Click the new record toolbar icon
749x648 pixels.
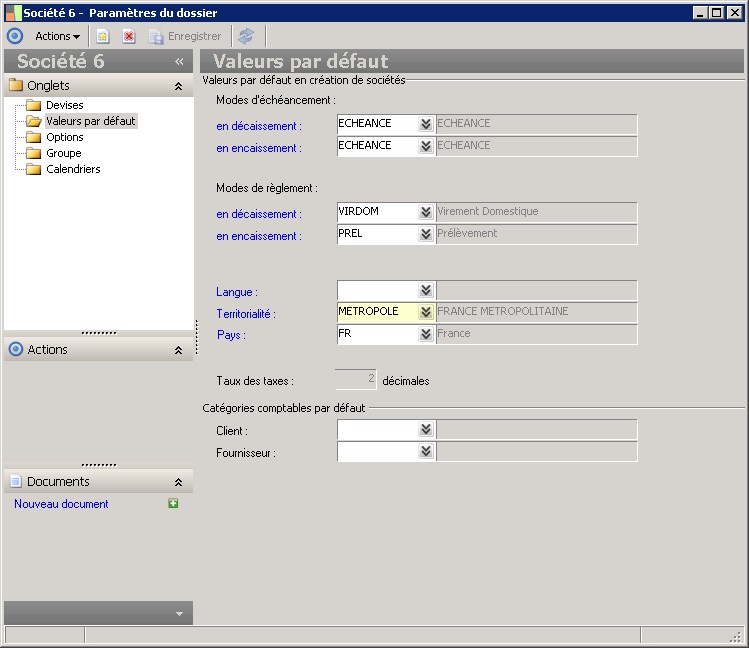(x=103, y=36)
